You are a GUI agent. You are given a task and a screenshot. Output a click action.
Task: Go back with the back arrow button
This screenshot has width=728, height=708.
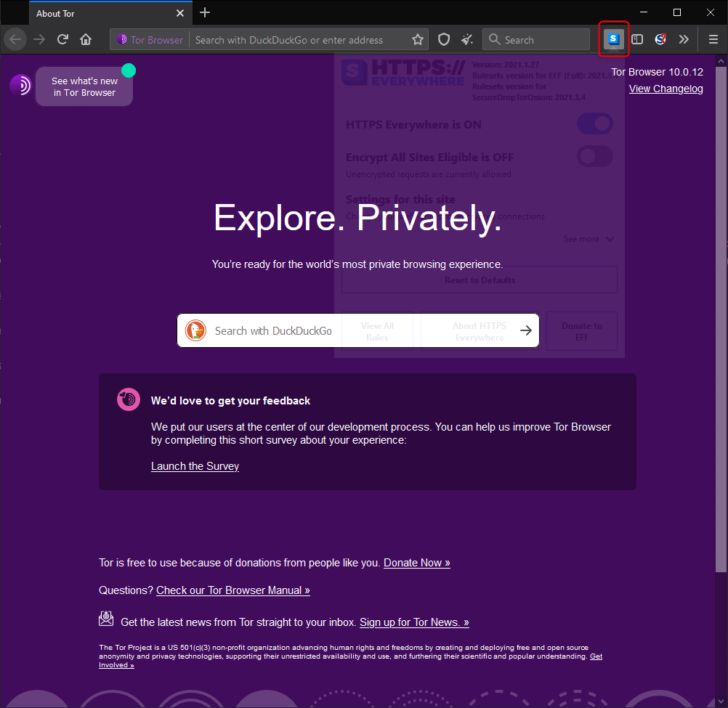(15, 39)
